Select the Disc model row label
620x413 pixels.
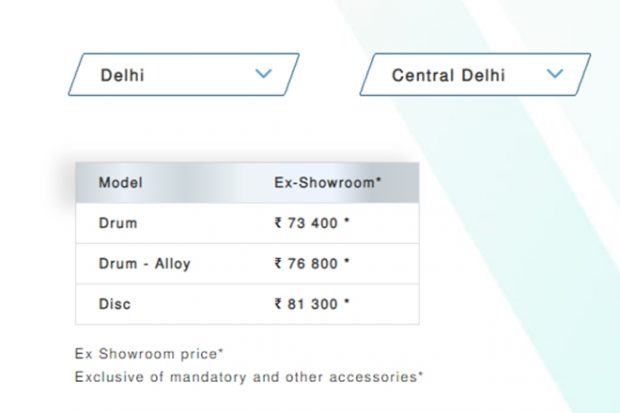tap(114, 304)
